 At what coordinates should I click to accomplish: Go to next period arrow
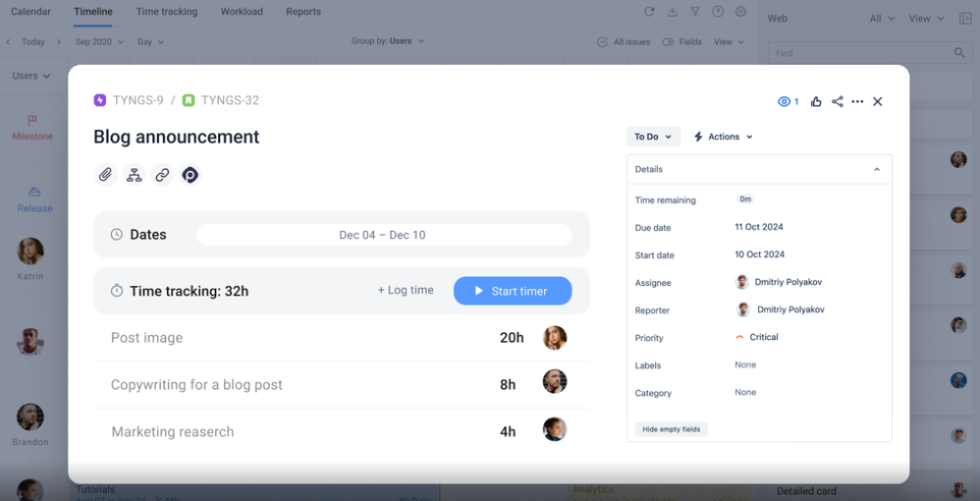(x=59, y=42)
